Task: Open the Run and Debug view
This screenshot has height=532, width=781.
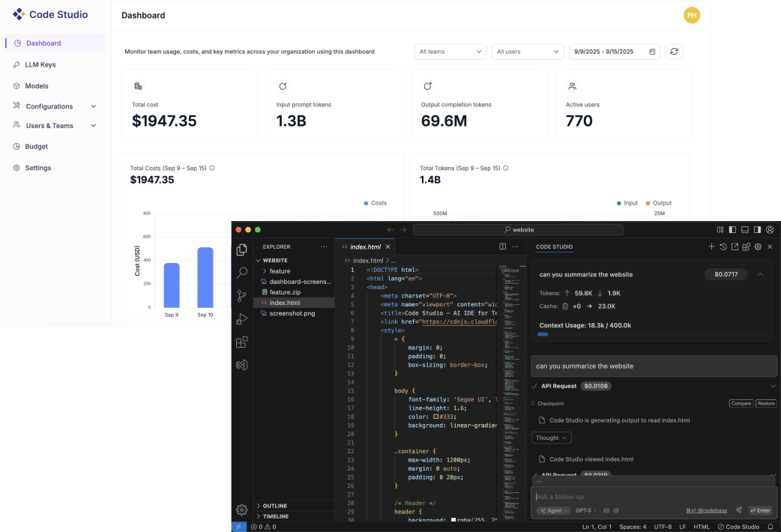Action: (x=241, y=318)
